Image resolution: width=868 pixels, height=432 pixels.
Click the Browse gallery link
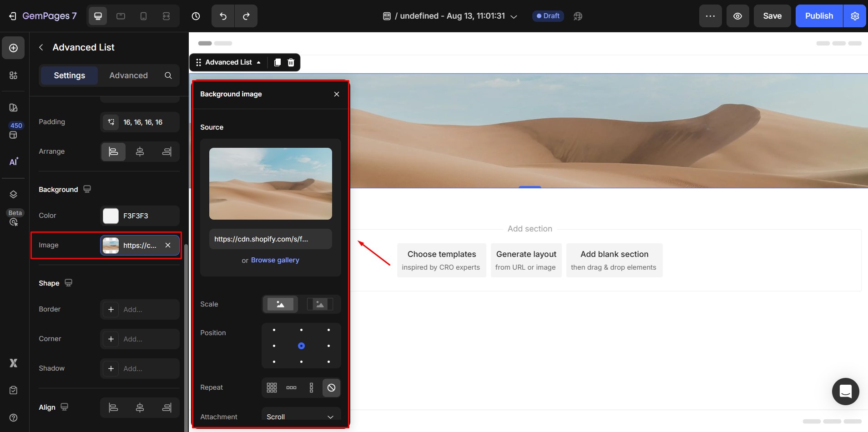pyautogui.click(x=275, y=260)
